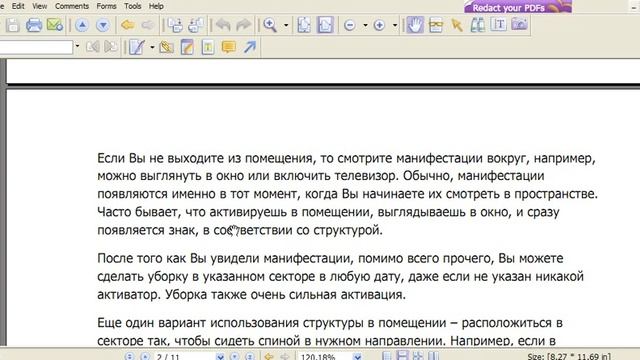Select the Hand tool

[x=415, y=25]
